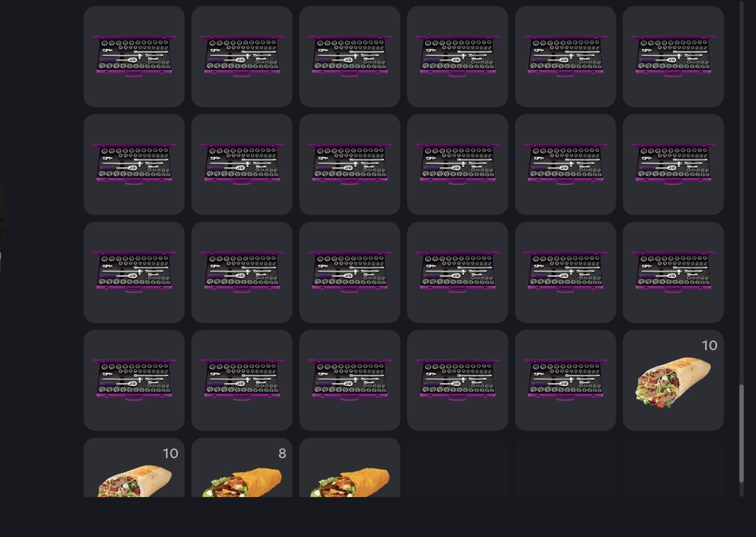756x537 pixels.
Task: Select the first toolbox in the top row
Action: (134, 57)
